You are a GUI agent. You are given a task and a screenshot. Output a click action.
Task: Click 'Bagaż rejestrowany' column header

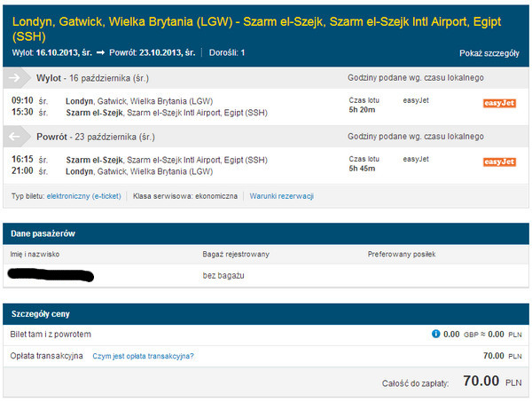click(236, 255)
